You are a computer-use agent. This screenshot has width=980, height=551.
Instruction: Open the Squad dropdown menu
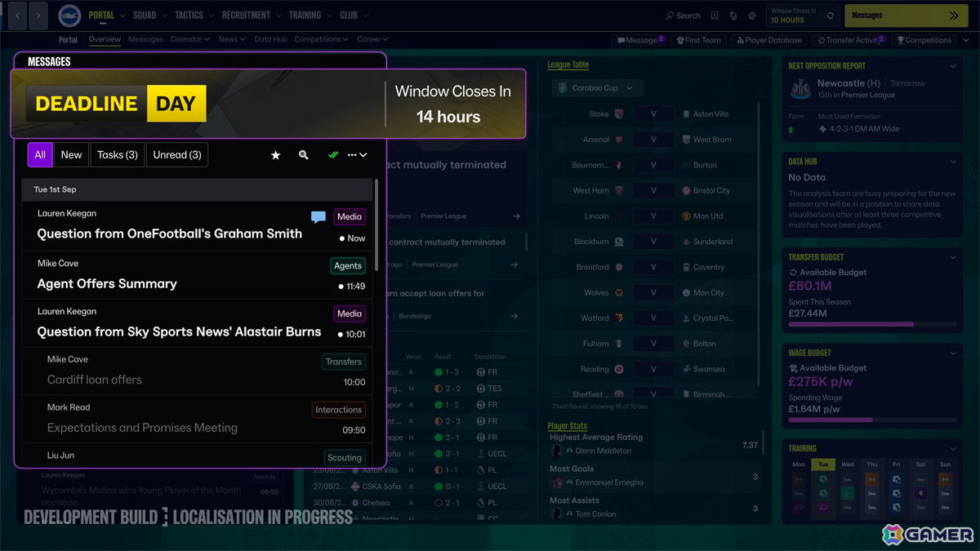(x=150, y=16)
